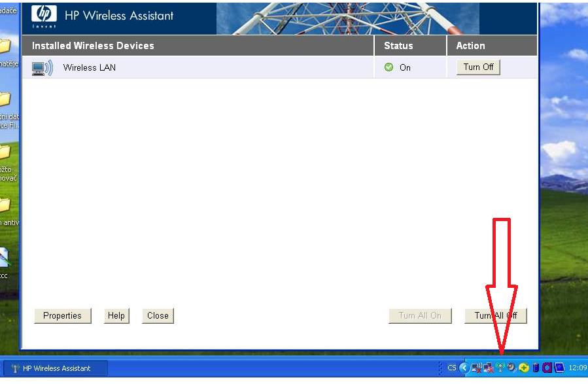
Task: Click the Action column header
Action: pyautogui.click(x=492, y=46)
